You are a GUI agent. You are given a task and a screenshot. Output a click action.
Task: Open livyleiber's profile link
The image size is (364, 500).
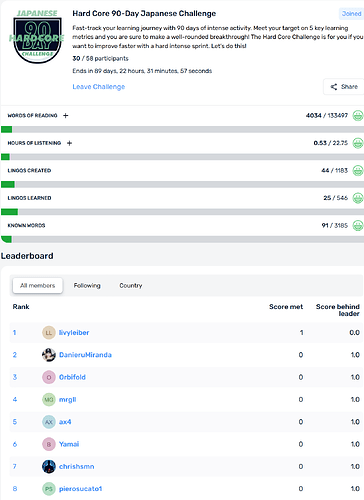click(x=74, y=333)
